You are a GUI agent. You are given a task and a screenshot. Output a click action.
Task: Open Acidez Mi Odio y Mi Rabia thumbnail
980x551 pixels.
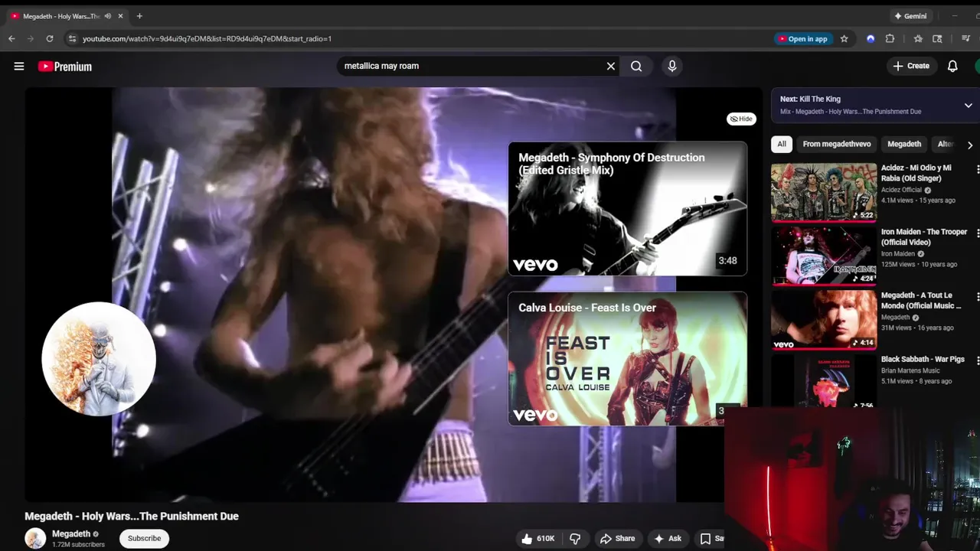point(824,191)
